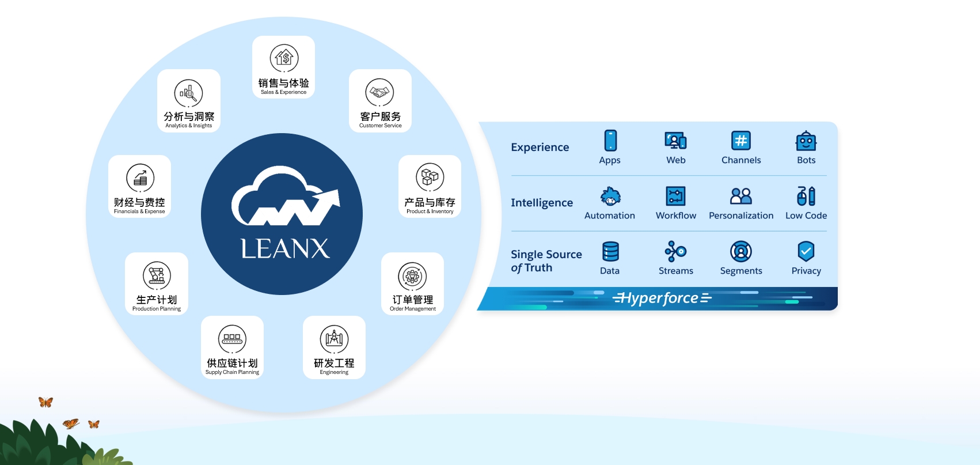Open the Financials & Expense icon
980x465 pixels.
click(140, 178)
